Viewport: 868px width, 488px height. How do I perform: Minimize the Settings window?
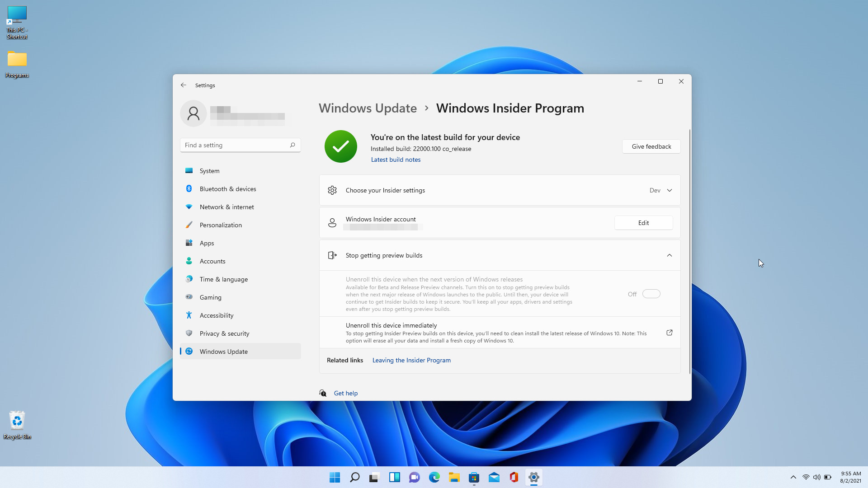point(639,81)
